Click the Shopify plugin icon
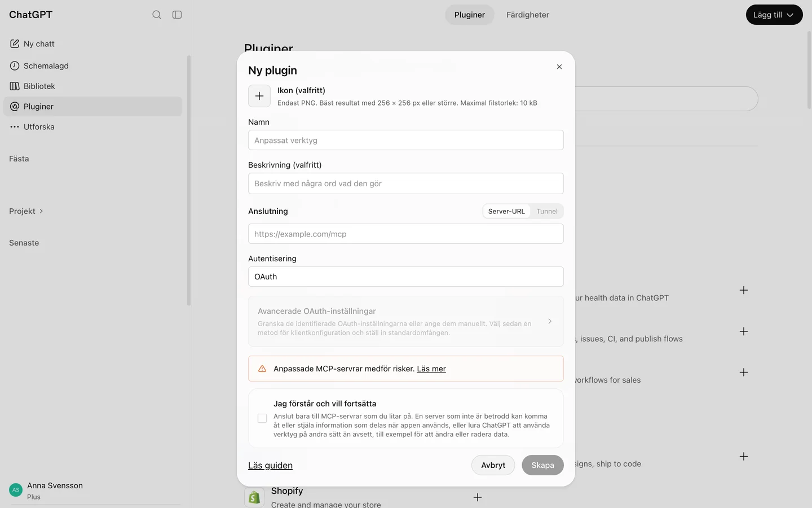 [254, 497]
